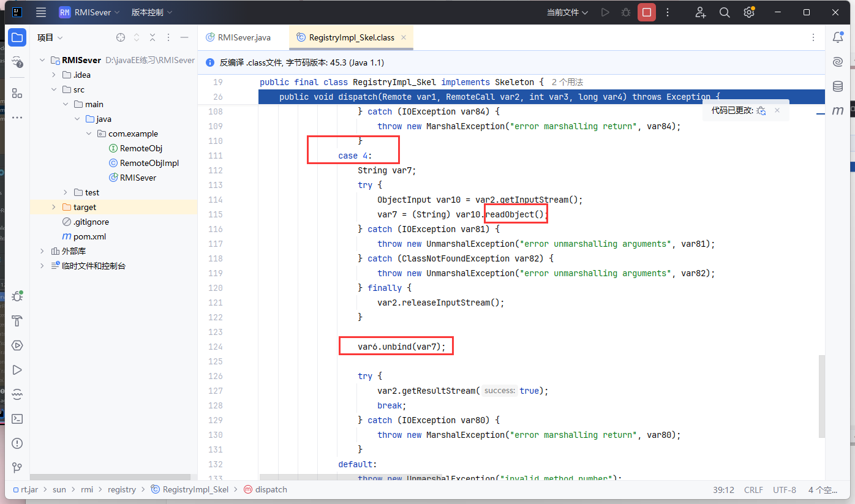
Task: Stop the running application with red button
Action: click(x=646, y=12)
